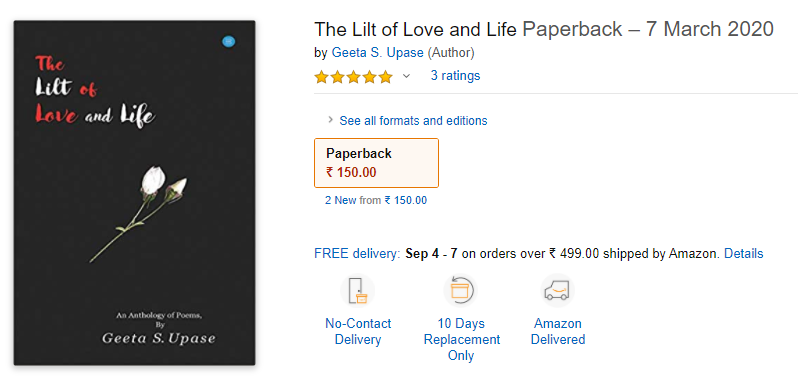Expand See all formats chevron
This screenshot has width=798, height=378.
click(330, 121)
